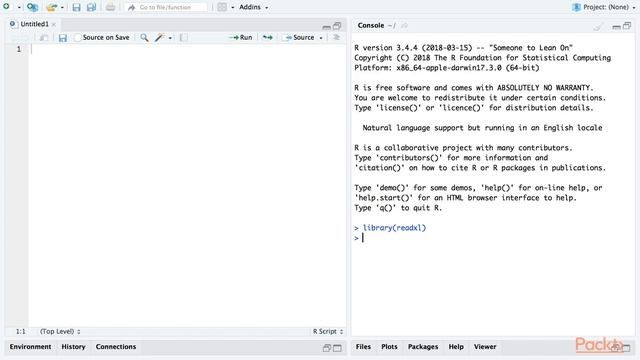
Task: Open the Packages tab
Action: point(423,347)
